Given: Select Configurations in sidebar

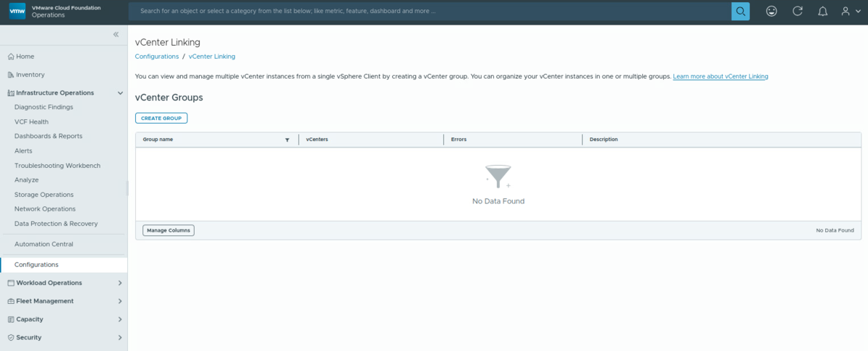Looking at the screenshot, I should pos(36,265).
